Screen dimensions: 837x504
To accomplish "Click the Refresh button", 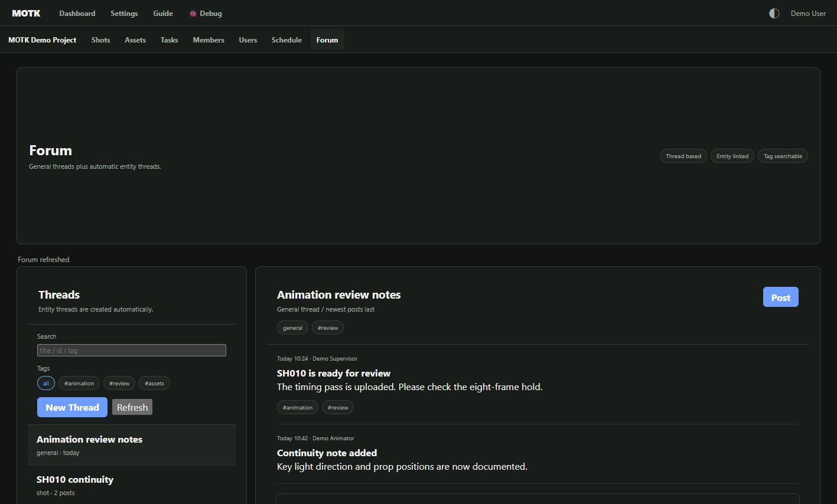I will [x=132, y=407].
